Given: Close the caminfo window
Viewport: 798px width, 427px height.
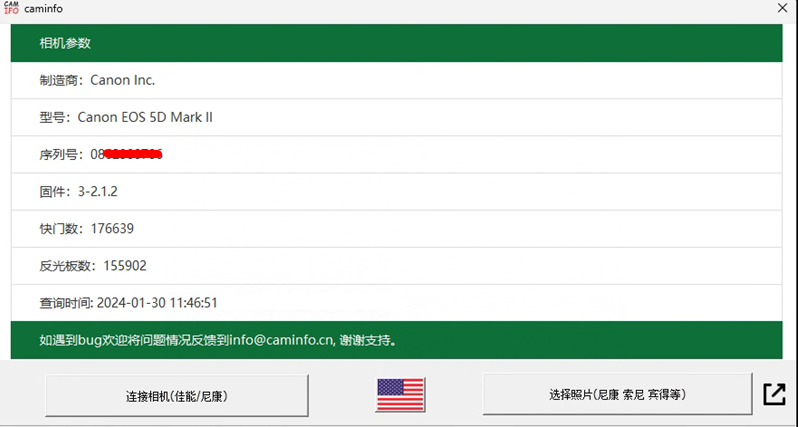Looking at the screenshot, I should point(782,8).
